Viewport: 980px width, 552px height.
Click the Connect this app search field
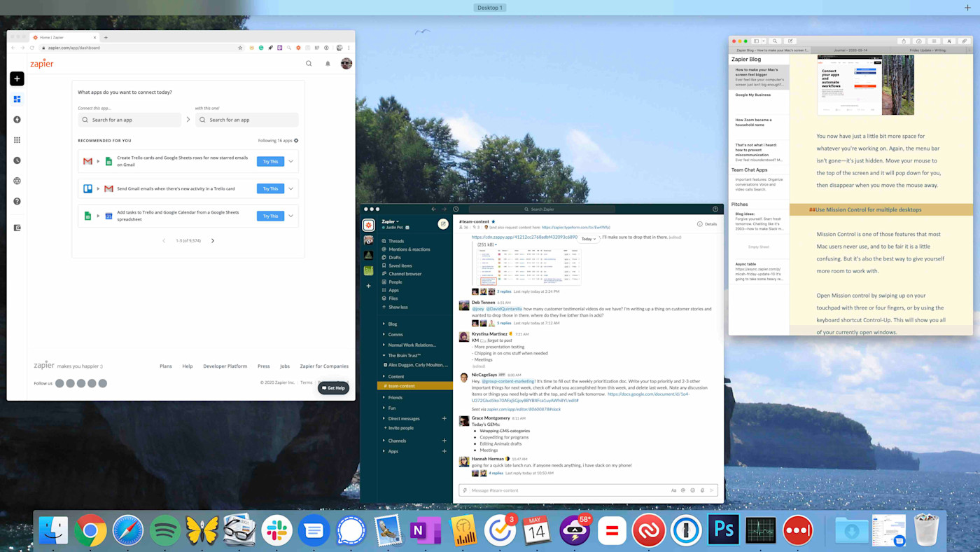pyautogui.click(x=129, y=120)
